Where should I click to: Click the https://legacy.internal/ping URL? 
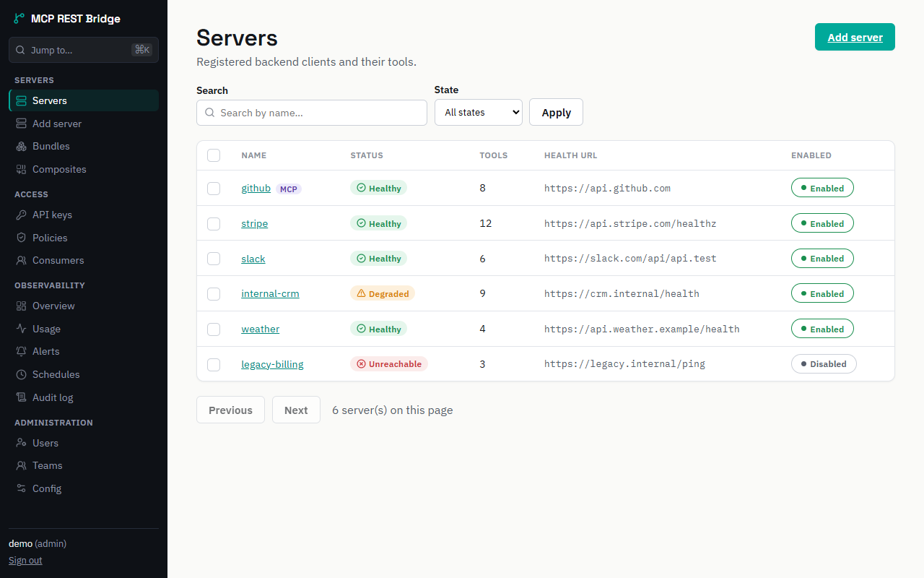[624, 363]
